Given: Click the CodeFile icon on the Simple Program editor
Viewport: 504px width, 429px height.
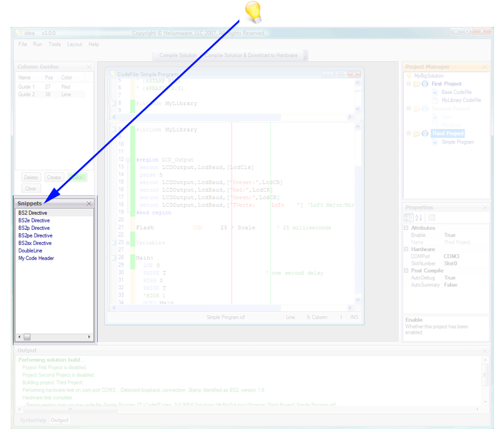Looking at the screenshot, I should [x=111, y=73].
